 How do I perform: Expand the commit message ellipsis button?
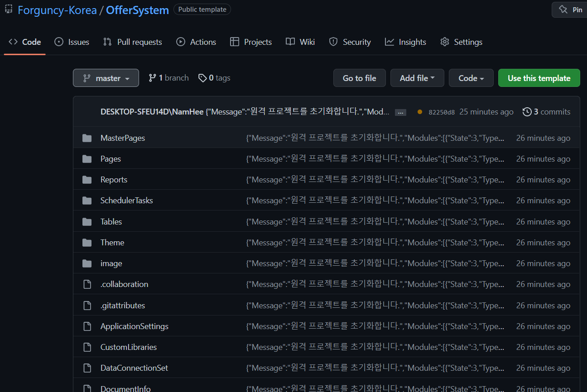tap(400, 112)
